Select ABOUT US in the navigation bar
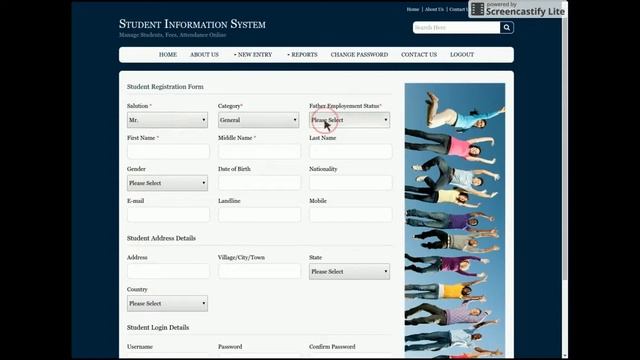Image resolution: width=640 pixels, height=360 pixels. click(x=204, y=54)
